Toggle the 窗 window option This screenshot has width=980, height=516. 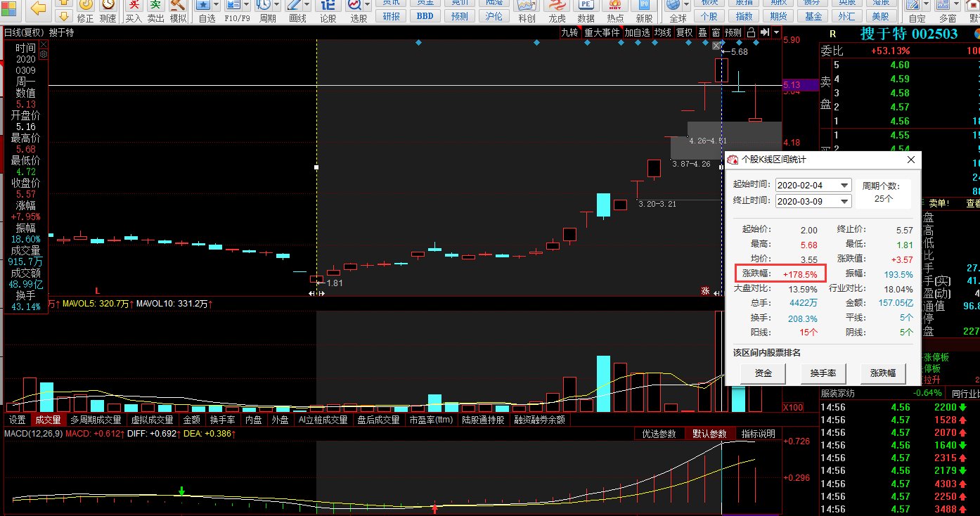pos(716,32)
